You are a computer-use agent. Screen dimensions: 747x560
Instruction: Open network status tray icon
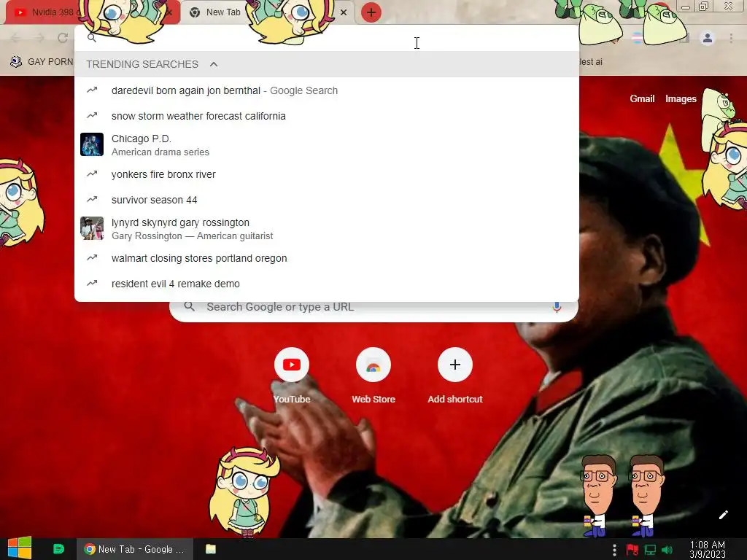(650, 550)
